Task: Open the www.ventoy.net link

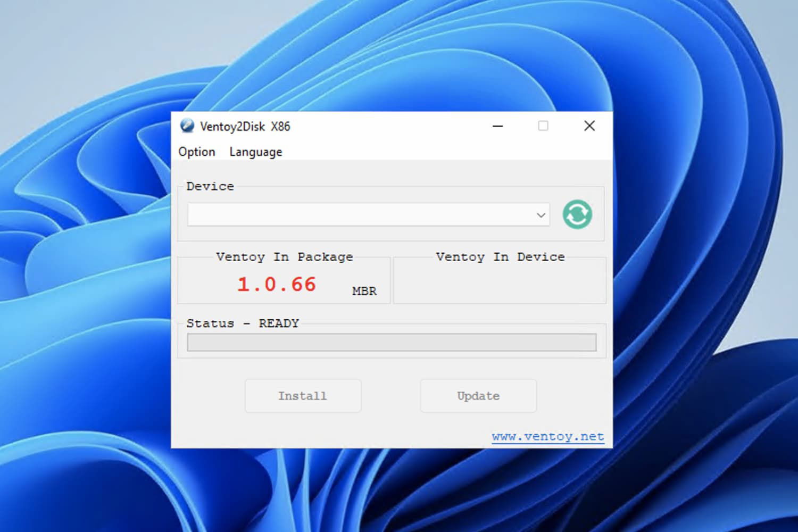Action: 548,437
